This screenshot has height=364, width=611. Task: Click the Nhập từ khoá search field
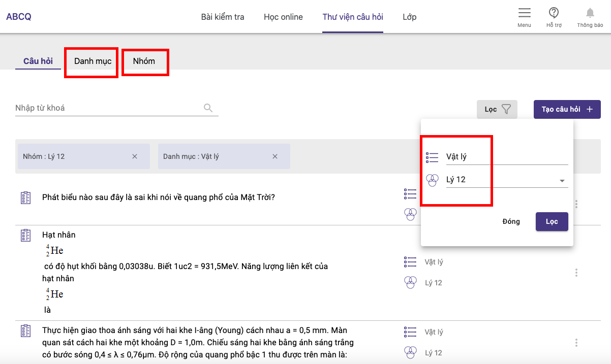pyautogui.click(x=102, y=108)
